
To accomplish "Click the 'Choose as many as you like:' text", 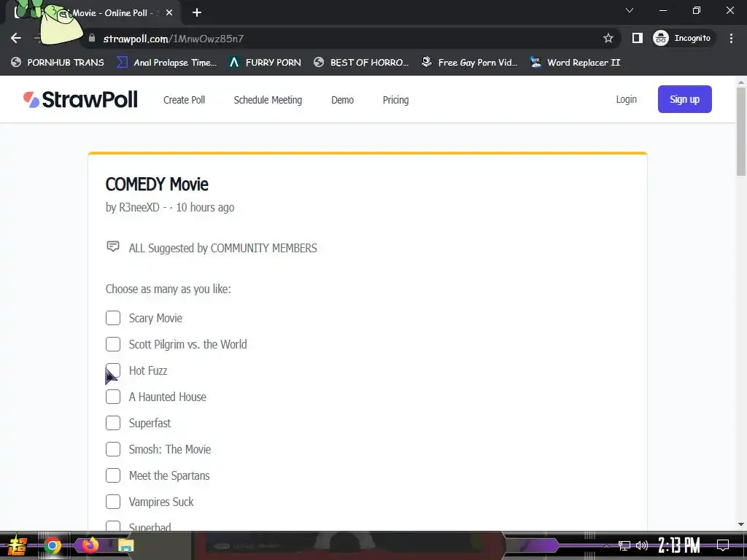I will (169, 289).
